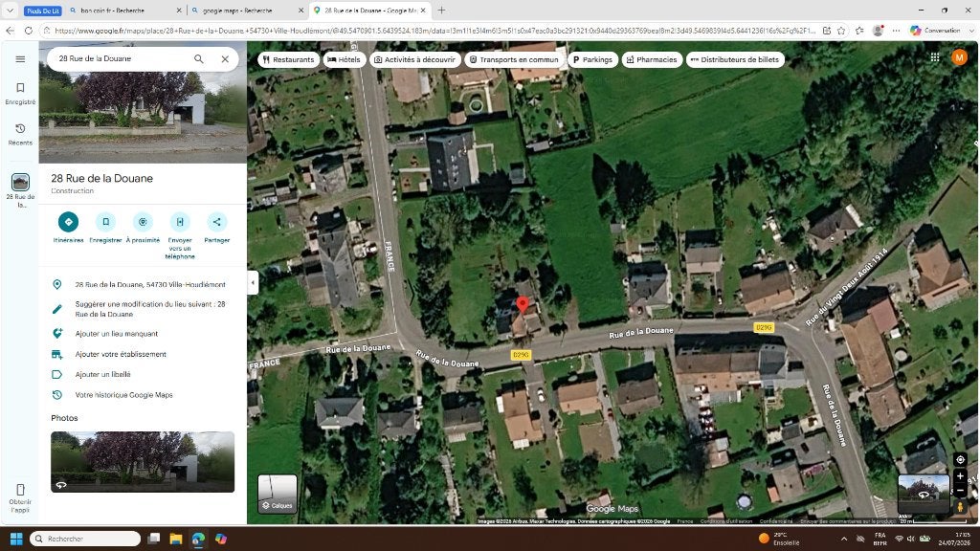
Task: Select the Pharmacies filter chip
Action: pos(651,59)
